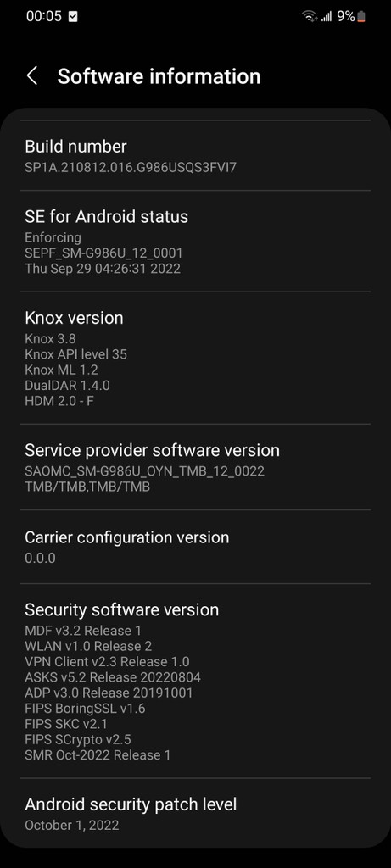Tap the checkbox notification icon near clock
Screen dimensions: 391x868
tap(73, 17)
